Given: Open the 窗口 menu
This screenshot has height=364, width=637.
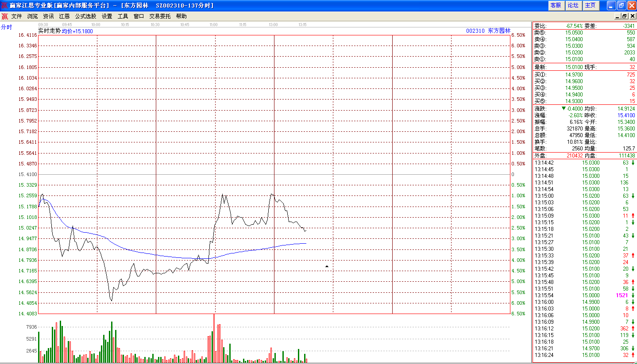Looking at the screenshot, I should pos(139,16).
